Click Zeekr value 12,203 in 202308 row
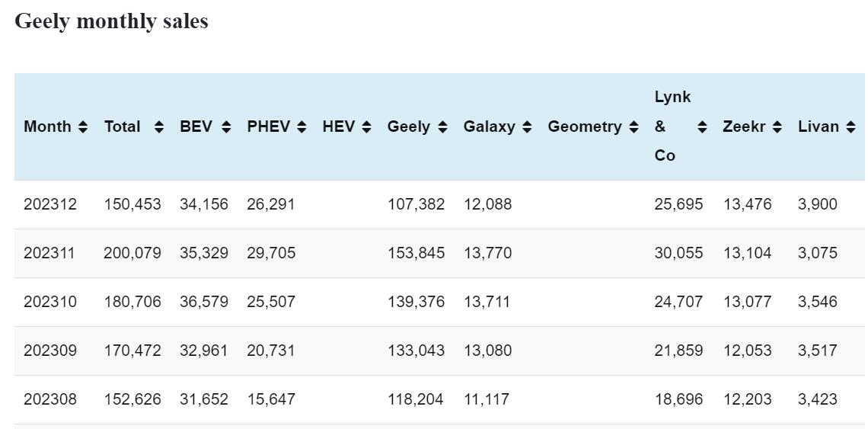The height and width of the screenshot is (429, 868). (x=747, y=399)
